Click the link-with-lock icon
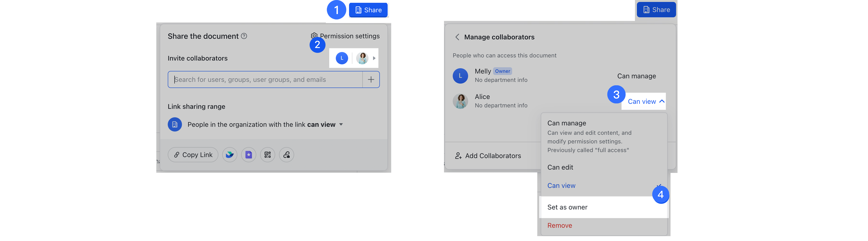The width and height of the screenshot is (868, 241). click(x=286, y=155)
